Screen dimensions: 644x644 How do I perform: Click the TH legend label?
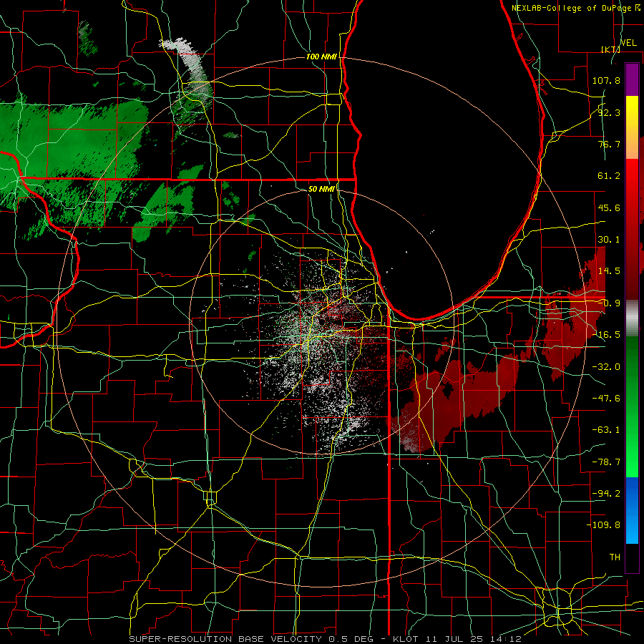615,557
